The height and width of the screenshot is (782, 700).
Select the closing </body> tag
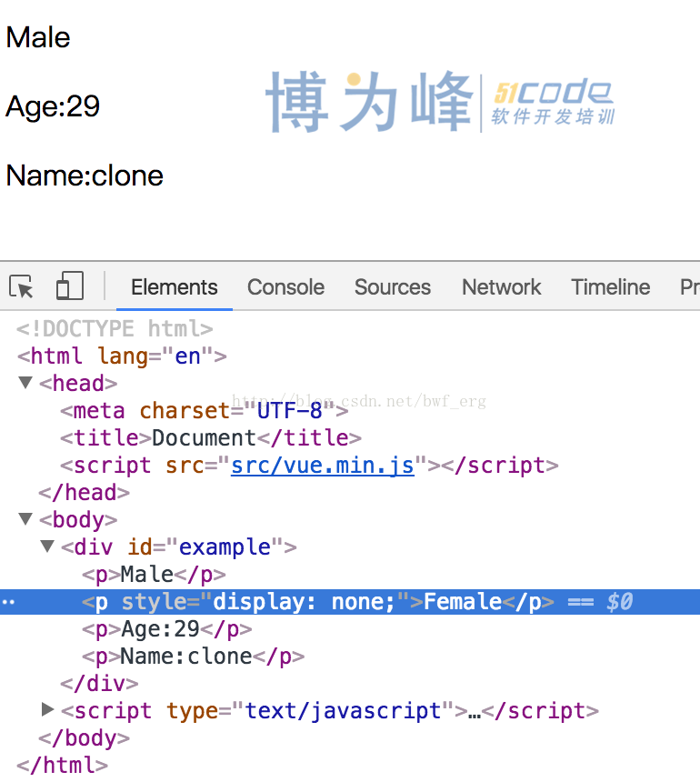[85, 737]
